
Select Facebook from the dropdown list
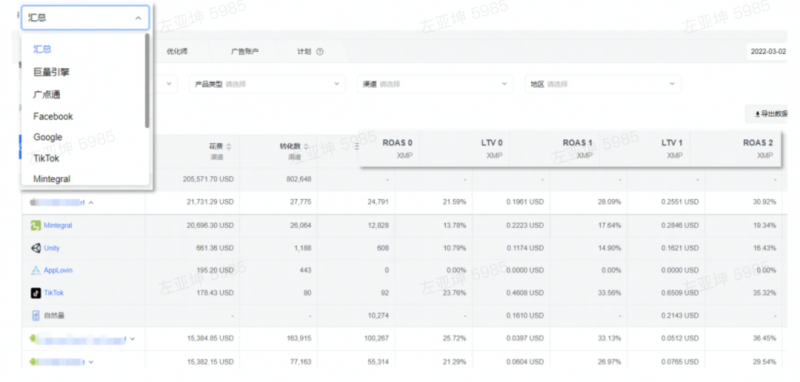click(53, 116)
